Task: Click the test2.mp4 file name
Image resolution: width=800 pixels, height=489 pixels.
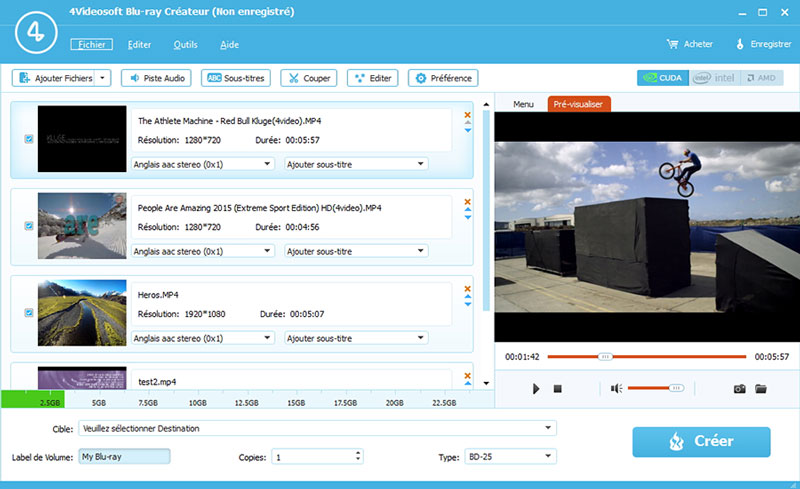Action: (157, 382)
